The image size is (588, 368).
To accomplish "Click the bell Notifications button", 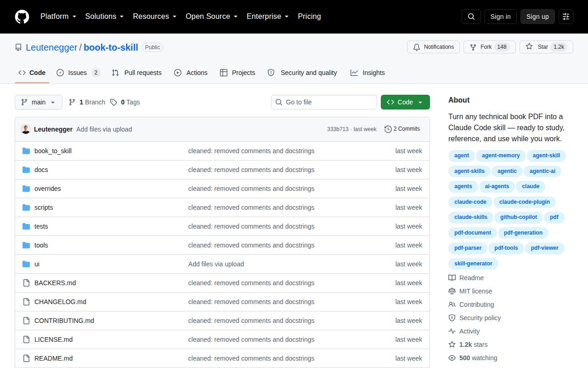I will tap(433, 47).
